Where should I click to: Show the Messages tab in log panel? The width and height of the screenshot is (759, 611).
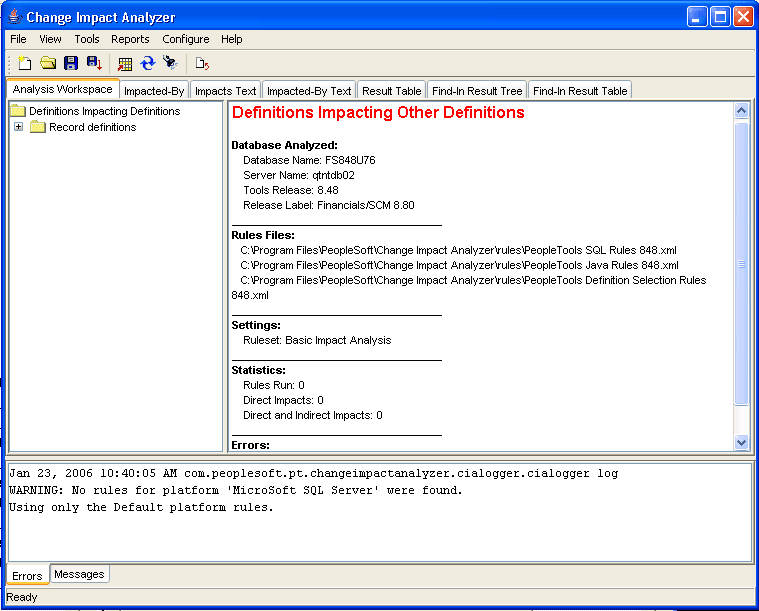pos(79,574)
